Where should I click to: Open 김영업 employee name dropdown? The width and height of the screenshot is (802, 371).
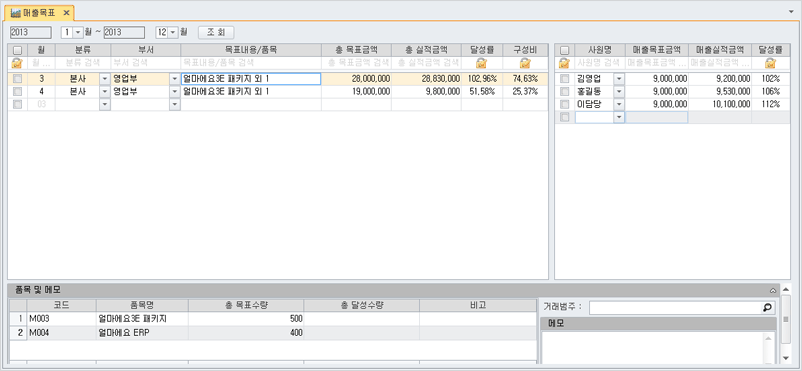(x=619, y=79)
